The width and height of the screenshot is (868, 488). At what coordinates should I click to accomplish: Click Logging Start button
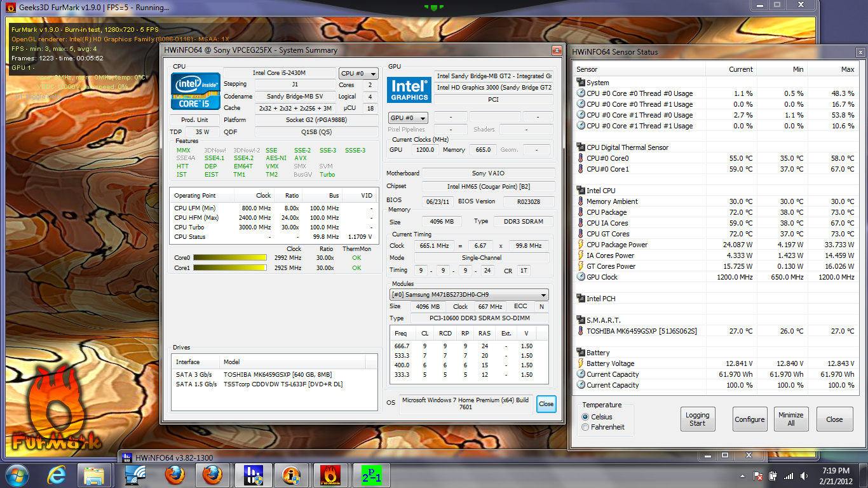pyautogui.click(x=697, y=419)
